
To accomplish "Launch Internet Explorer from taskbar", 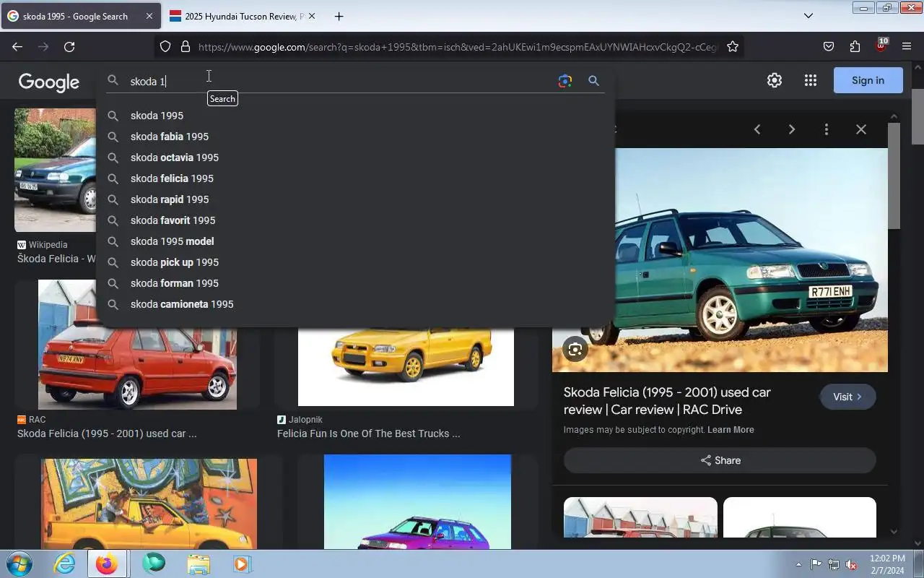I will [x=65, y=564].
